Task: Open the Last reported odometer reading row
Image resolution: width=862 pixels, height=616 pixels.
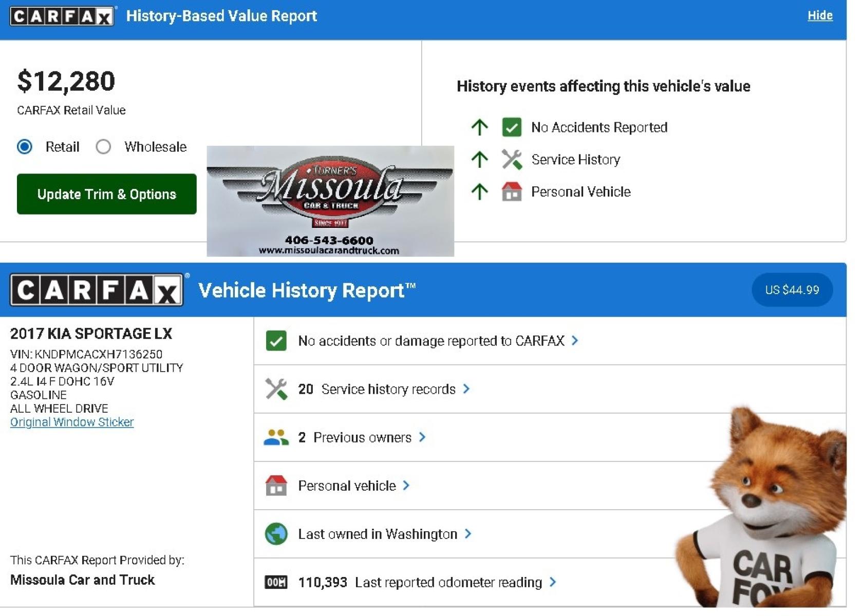Action: [550, 582]
